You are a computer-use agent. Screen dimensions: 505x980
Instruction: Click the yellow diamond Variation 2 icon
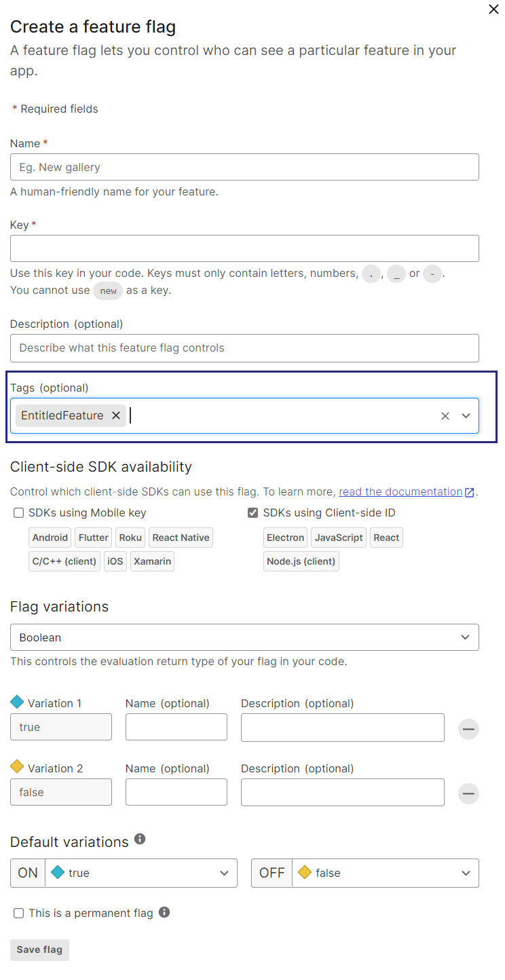(x=17, y=767)
